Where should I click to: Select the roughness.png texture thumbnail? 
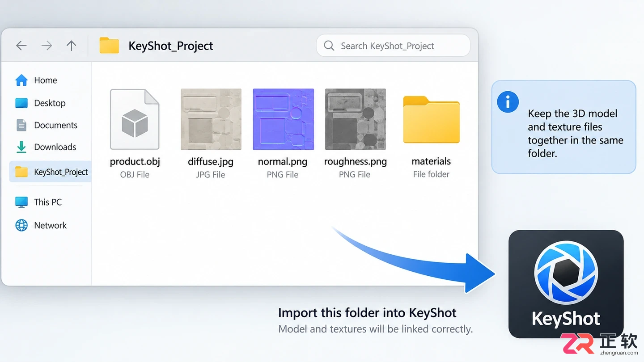pos(356,119)
